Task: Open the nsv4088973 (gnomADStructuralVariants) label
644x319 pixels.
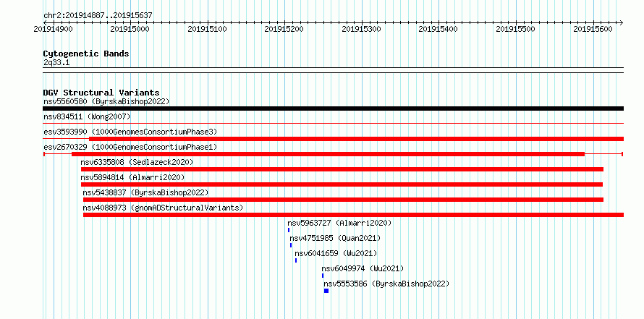Action: point(163,208)
